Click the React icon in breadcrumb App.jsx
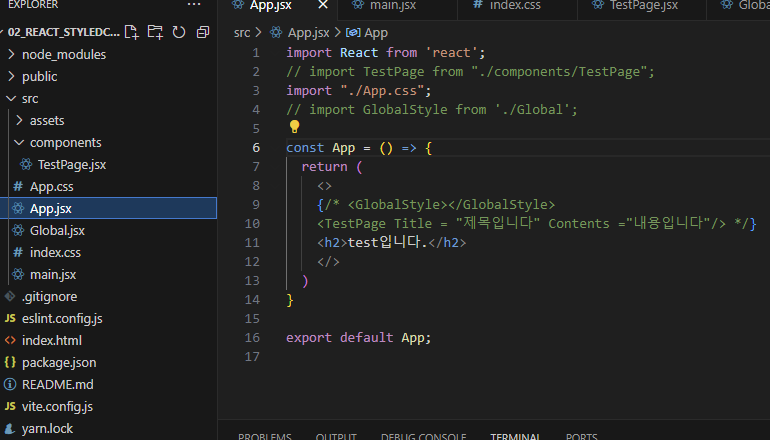Viewport: 770px width, 440px height. tap(276, 32)
